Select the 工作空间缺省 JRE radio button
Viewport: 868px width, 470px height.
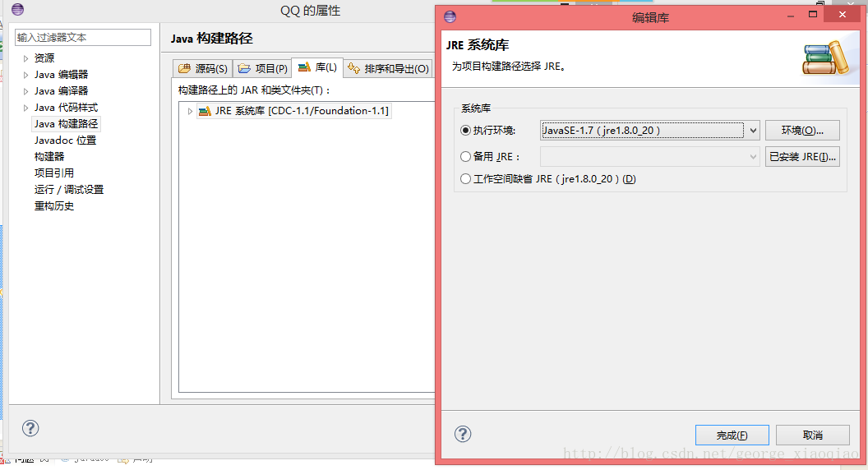point(465,179)
